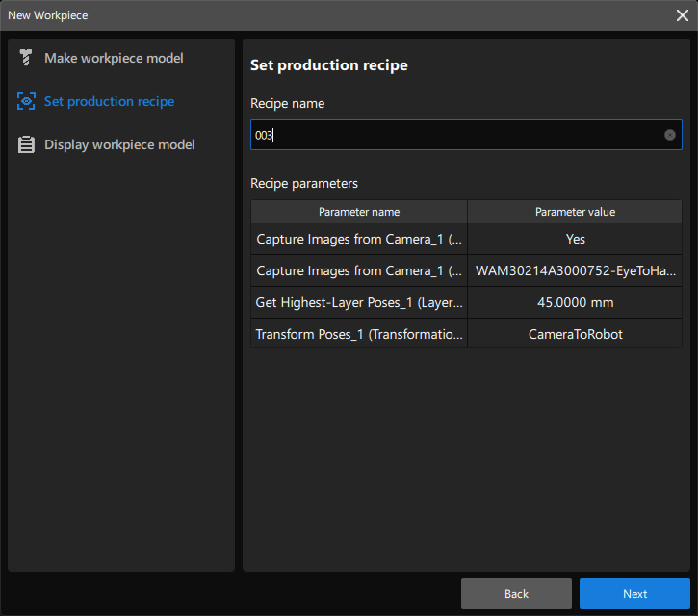Click the Parameter name column header
Viewport: 698px width, 616px height.
359,212
